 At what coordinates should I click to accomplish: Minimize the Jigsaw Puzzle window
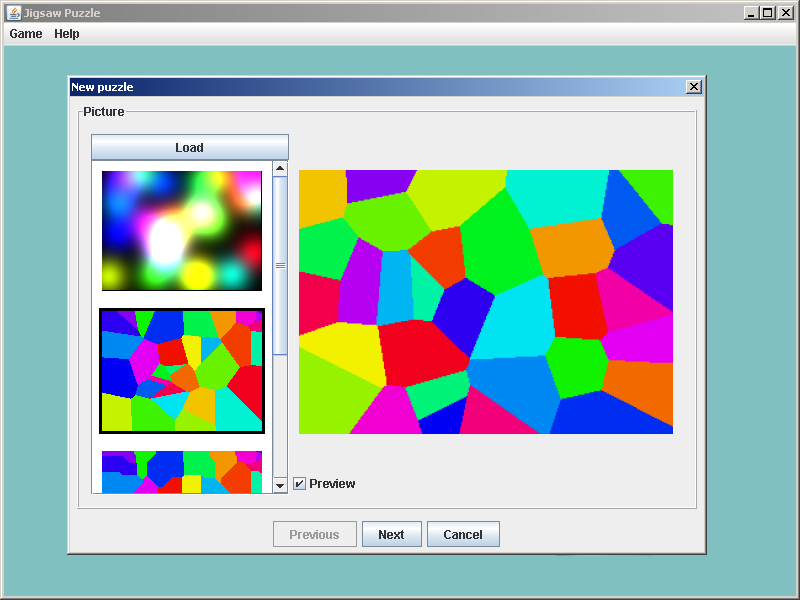(x=751, y=13)
